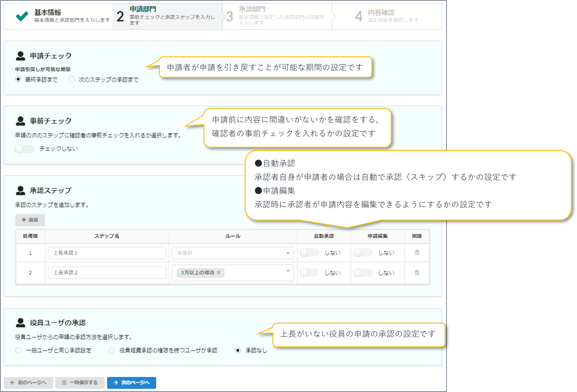Click the 処理順 column header
Viewport: 577px width, 392px height.
30,236
